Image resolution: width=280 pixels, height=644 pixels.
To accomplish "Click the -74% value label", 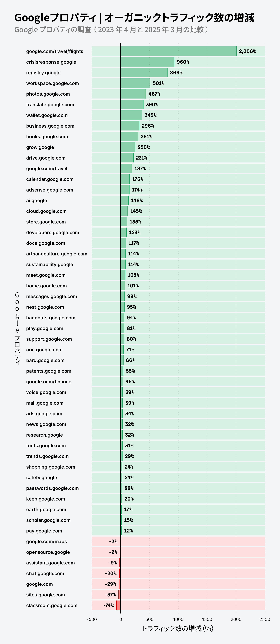I will coord(109,605).
